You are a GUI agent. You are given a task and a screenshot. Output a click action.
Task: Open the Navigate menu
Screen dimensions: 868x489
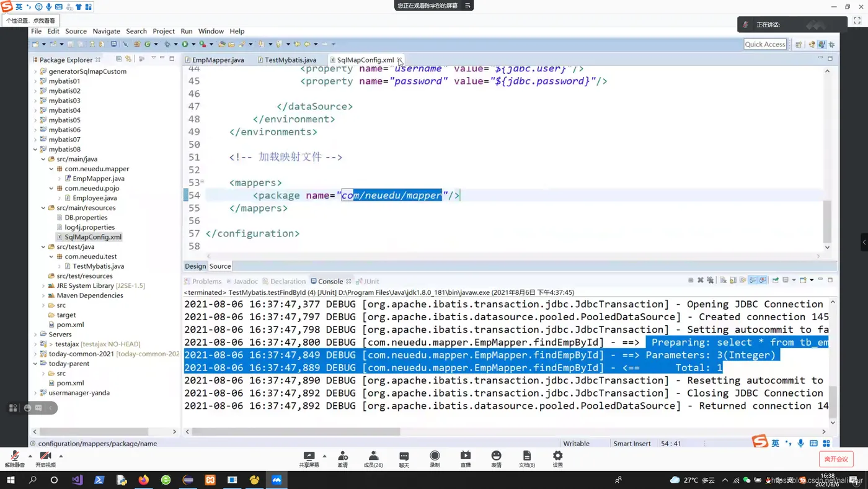pos(106,31)
